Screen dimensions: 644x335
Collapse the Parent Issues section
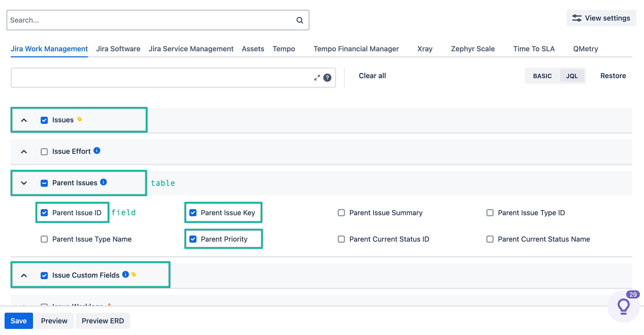point(24,183)
